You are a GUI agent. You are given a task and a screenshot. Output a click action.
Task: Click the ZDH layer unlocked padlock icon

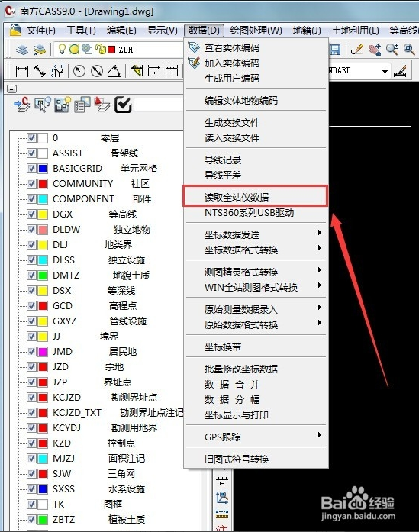(x=101, y=50)
